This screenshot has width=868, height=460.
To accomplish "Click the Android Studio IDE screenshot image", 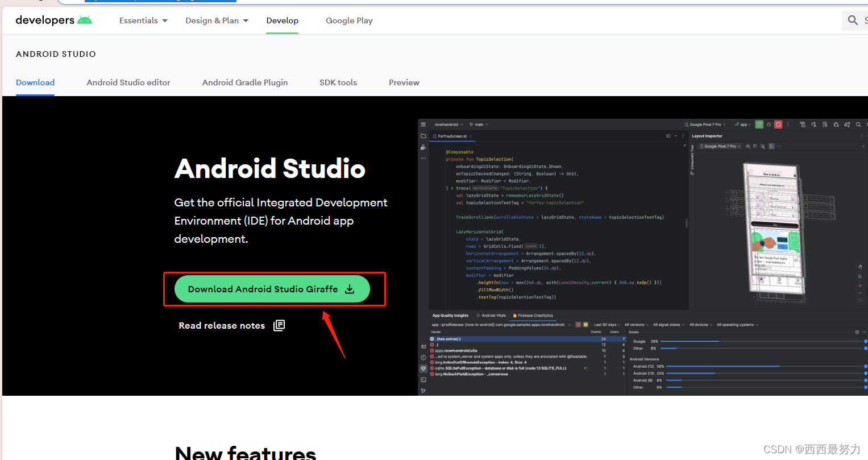I will tap(643, 257).
